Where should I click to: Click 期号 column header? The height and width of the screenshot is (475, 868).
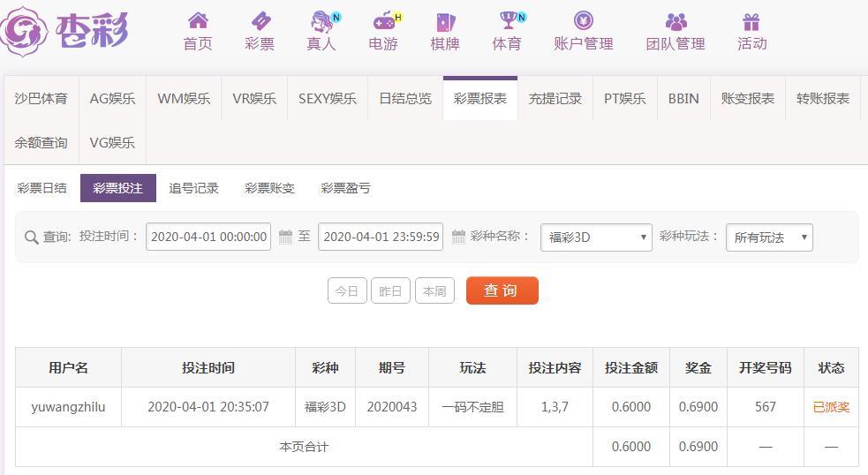click(x=392, y=367)
